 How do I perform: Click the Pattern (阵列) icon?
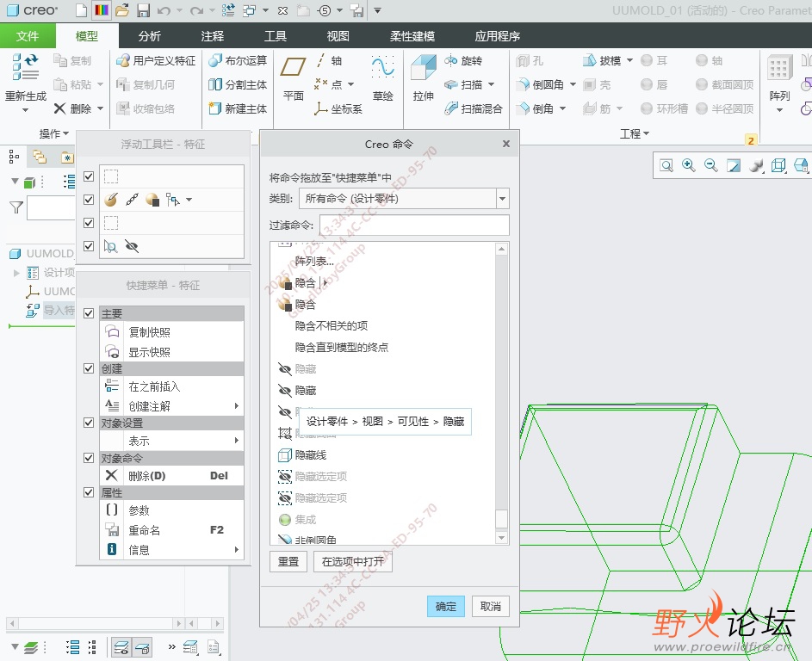point(779,68)
